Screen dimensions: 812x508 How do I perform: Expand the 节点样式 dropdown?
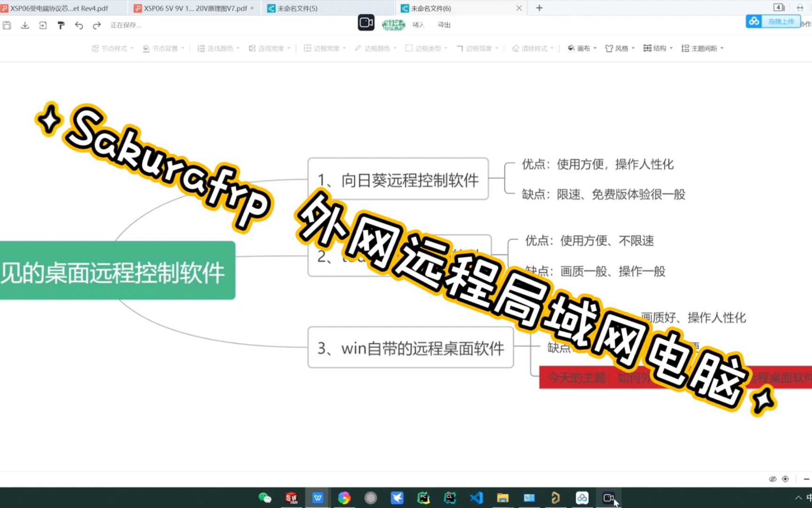[x=113, y=48]
